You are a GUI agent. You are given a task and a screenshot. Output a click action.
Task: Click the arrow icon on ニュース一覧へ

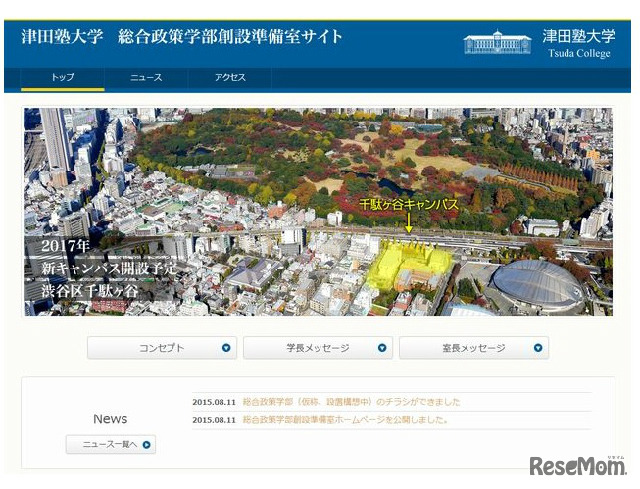click(147, 445)
